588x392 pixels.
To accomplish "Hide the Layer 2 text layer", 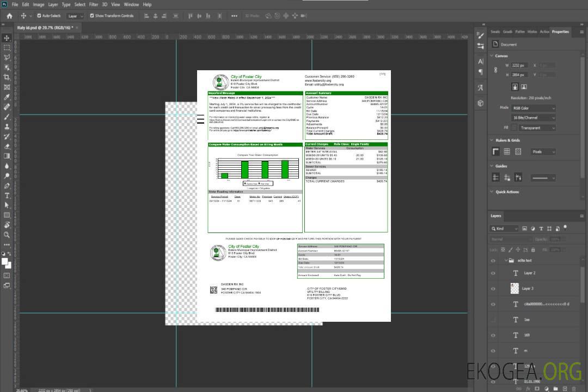I will point(493,273).
